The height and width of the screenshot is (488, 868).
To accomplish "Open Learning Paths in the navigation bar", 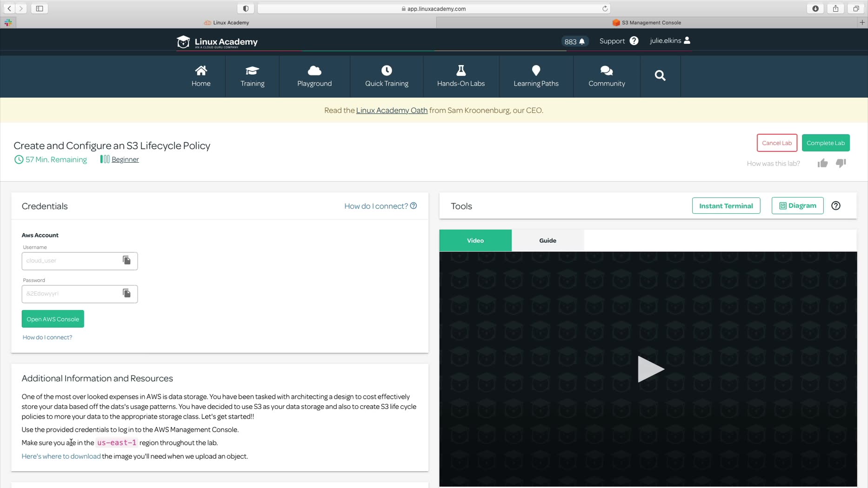I will 536,76.
